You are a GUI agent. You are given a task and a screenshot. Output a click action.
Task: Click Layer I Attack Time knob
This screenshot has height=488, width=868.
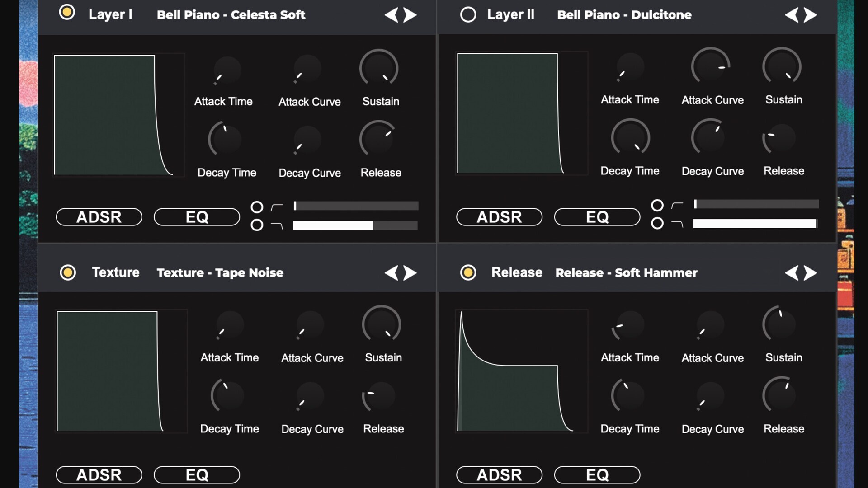227,70
